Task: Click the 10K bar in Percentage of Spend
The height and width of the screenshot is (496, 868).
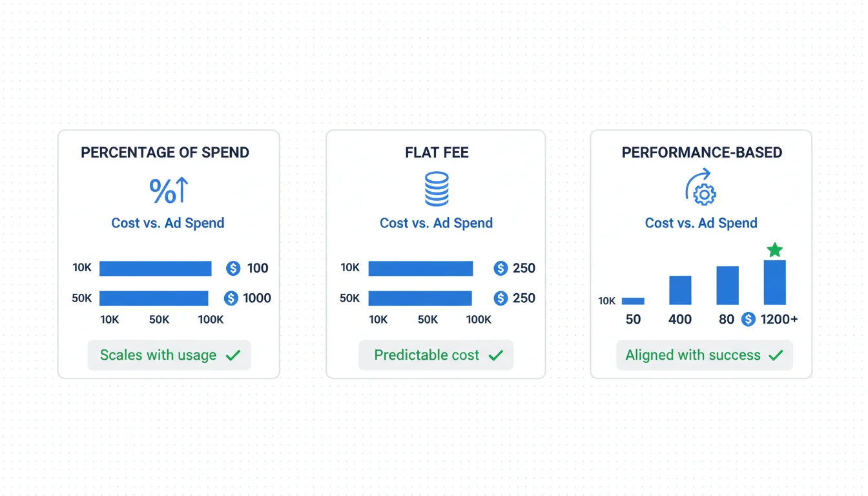Action: 155,268
